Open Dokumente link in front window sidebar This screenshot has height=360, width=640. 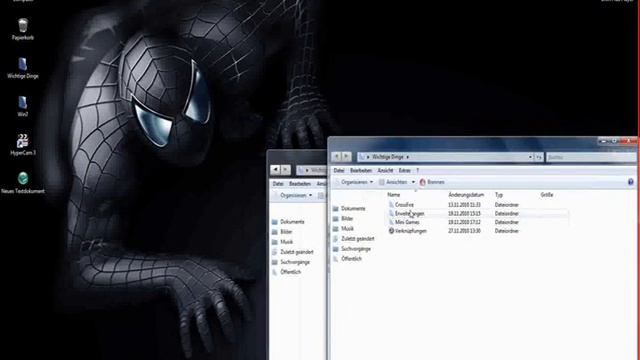tap(349, 209)
